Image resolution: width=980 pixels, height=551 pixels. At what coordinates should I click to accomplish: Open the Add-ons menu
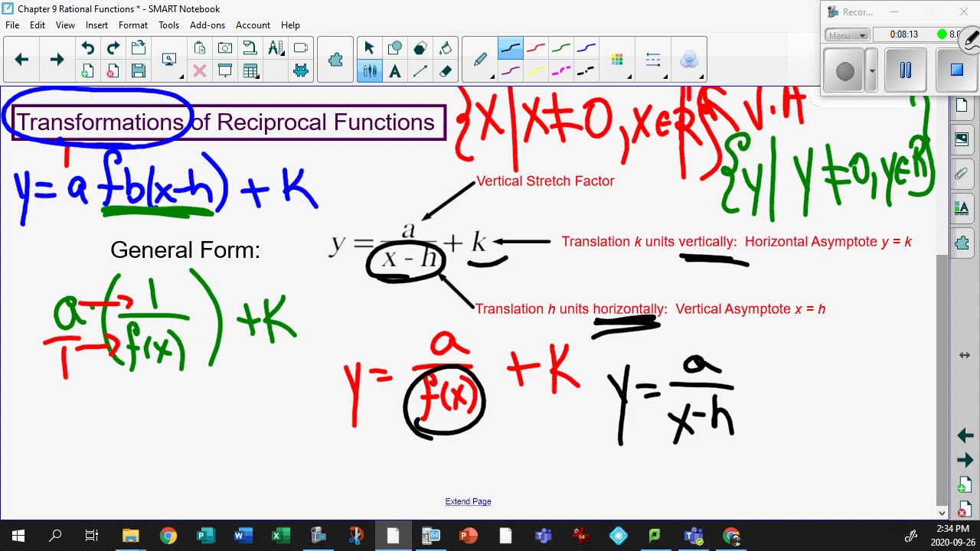[x=207, y=24]
